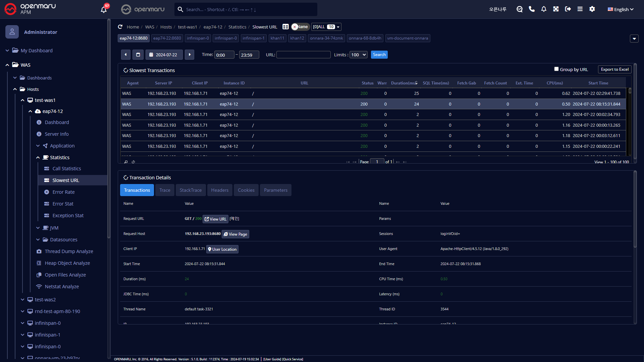Image resolution: width=644 pixels, height=362 pixels.
Task: Click the notification bell with red badge
Action: pyautogui.click(x=104, y=9)
